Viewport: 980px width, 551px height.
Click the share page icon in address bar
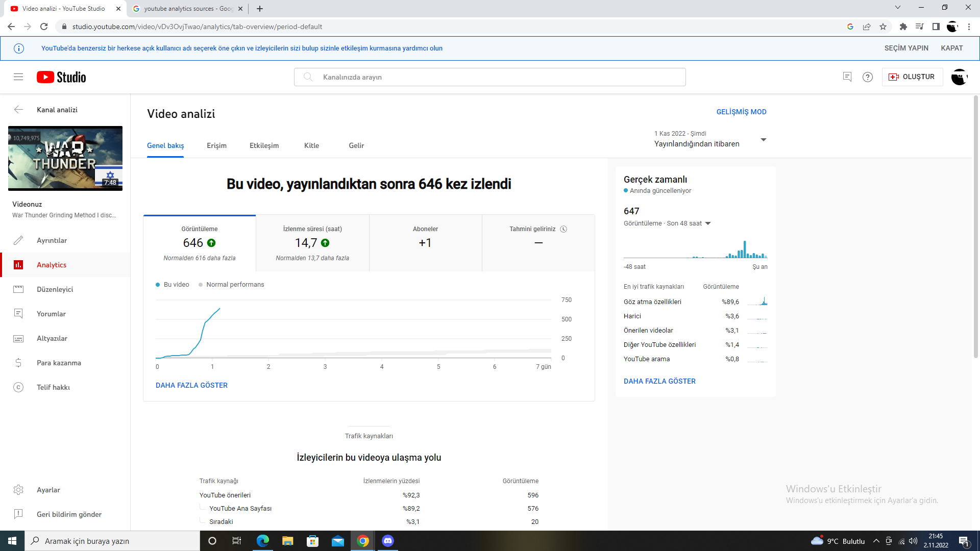coord(867,27)
